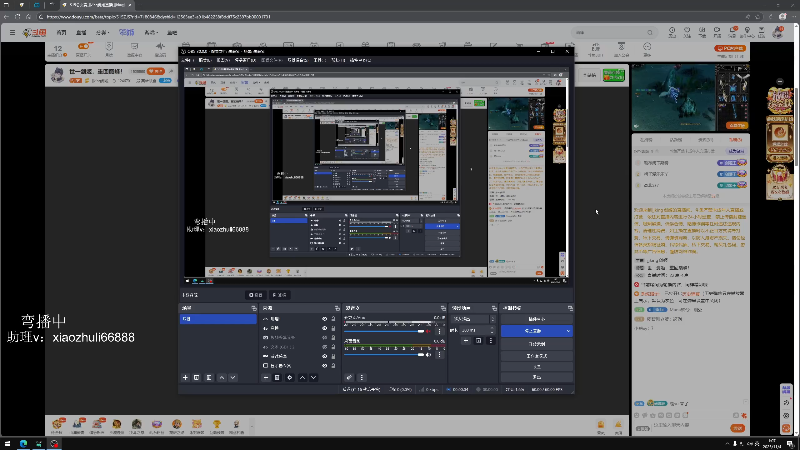800x450 pixels.
Task: Select the highlighted scene in Scenes list
Action: point(218,319)
